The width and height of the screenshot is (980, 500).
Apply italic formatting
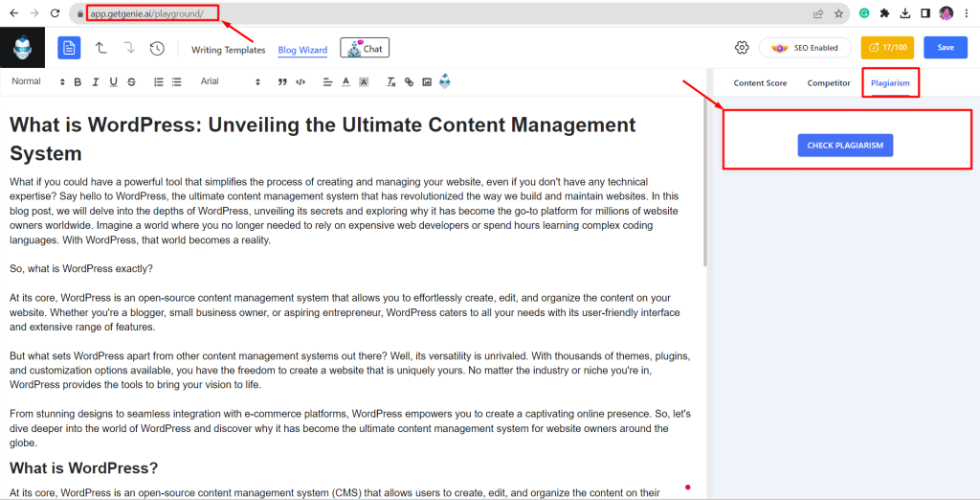coord(96,82)
